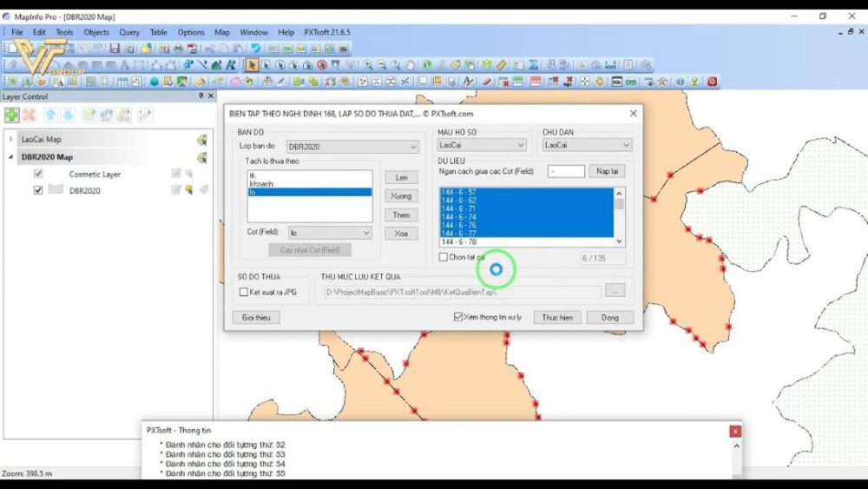The height and width of the screenshot is (489, 868).
Task: Click the blue Sigma Statistics icon
Action: point(533,65)
